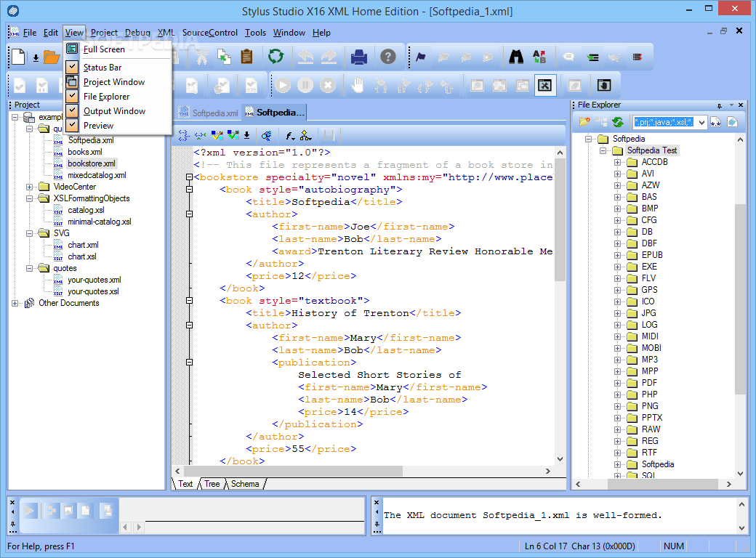Click the Open folder toolbar icon
Screen dimensions: 756x558
(52, 57)
